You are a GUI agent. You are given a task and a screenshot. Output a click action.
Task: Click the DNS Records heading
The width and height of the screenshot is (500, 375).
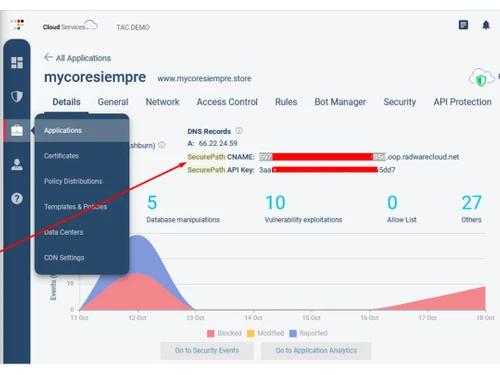209,131
